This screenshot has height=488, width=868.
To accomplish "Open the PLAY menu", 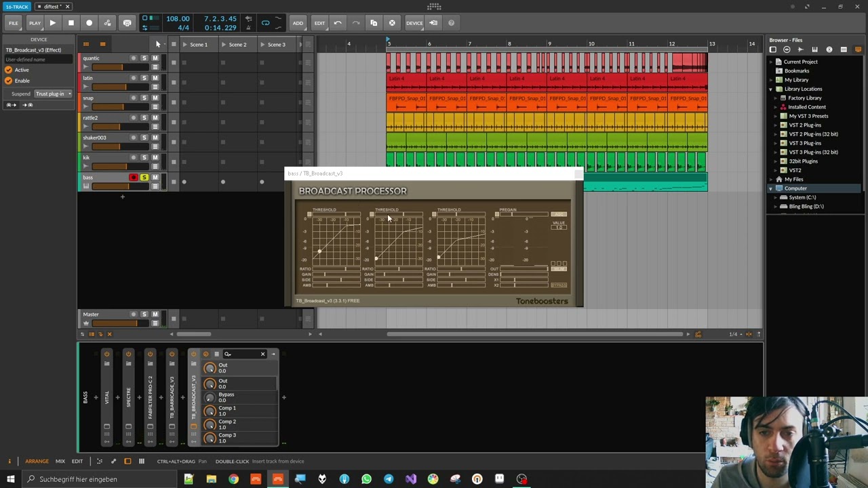I will pyautogui.click(x=35, y=23).
